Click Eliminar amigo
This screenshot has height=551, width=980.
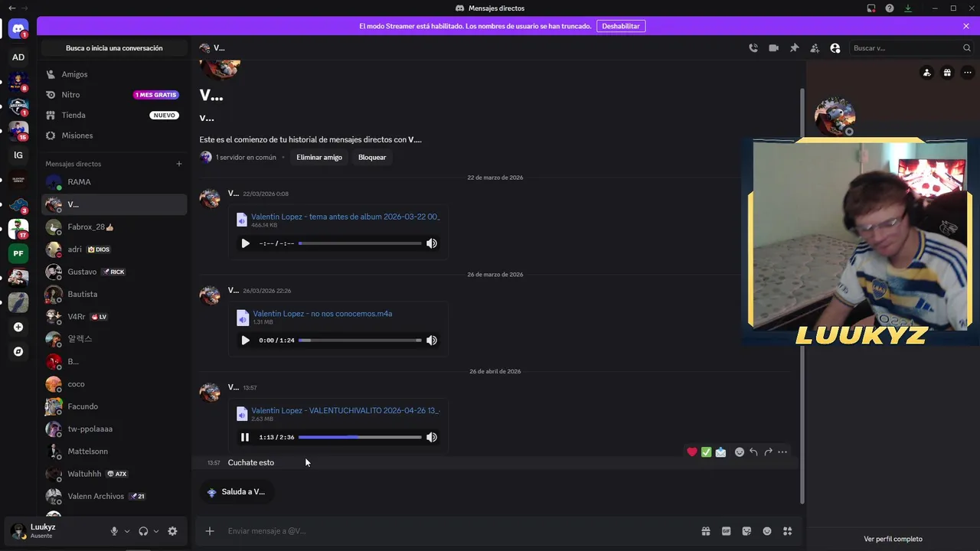tap(319, 158)
